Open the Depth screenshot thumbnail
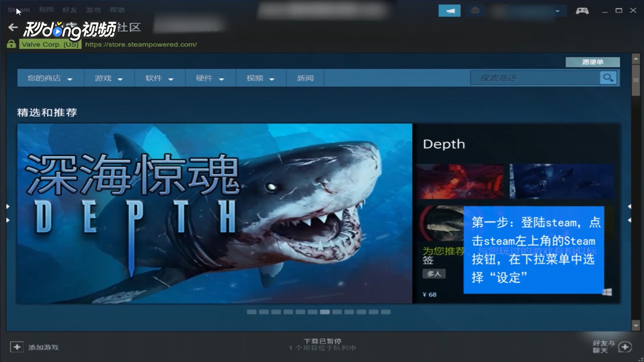644x362 pixels. 460,181
